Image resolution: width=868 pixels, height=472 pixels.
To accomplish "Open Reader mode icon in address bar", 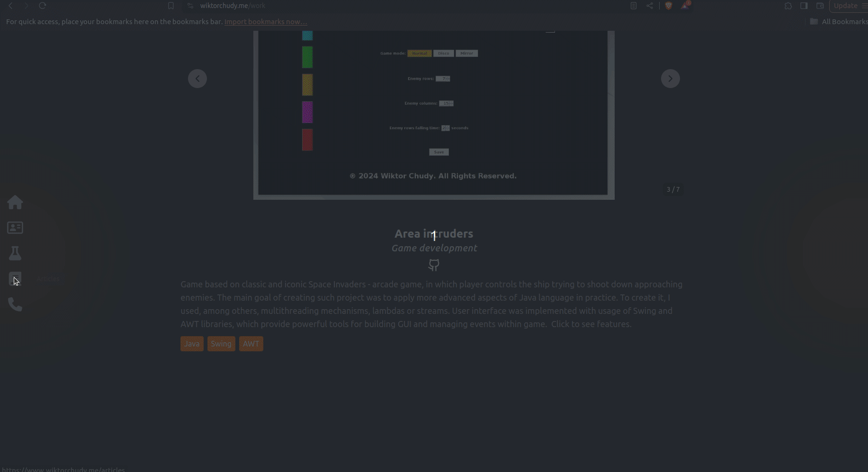I will 634,6.
